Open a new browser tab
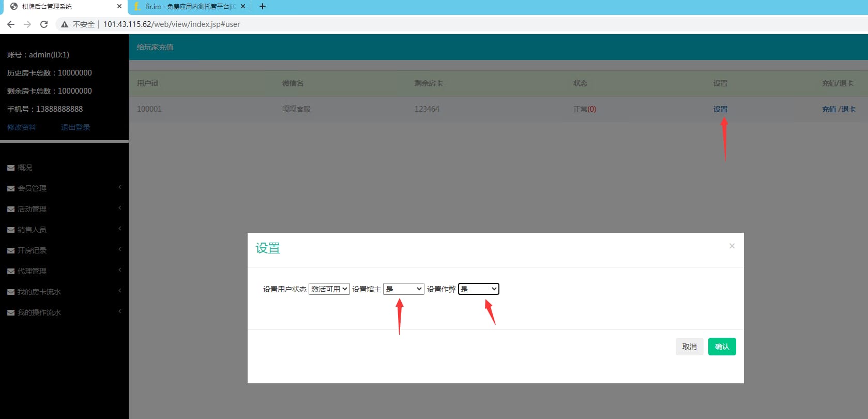 point(263,7)
